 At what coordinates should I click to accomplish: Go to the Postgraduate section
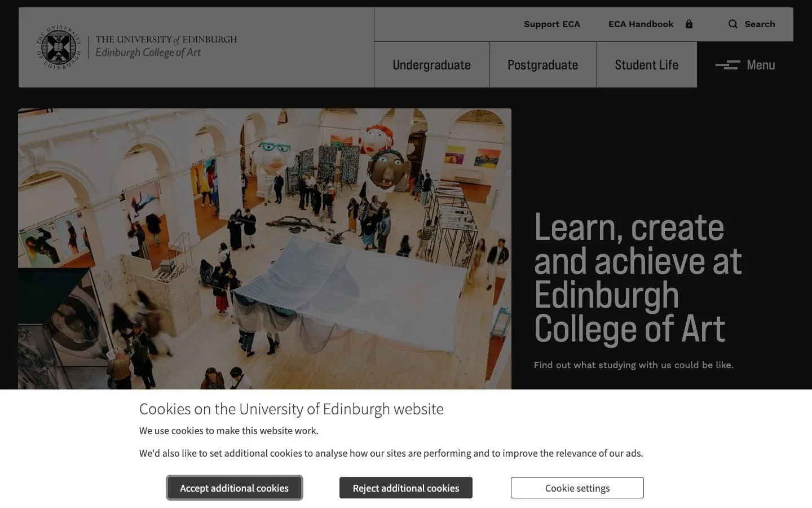[x=542, y=65]
